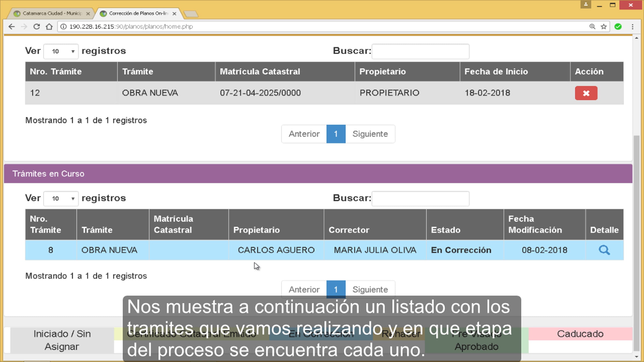View site information icon in address bar
This screenshot has height=362, width=644.
(63, 27)
